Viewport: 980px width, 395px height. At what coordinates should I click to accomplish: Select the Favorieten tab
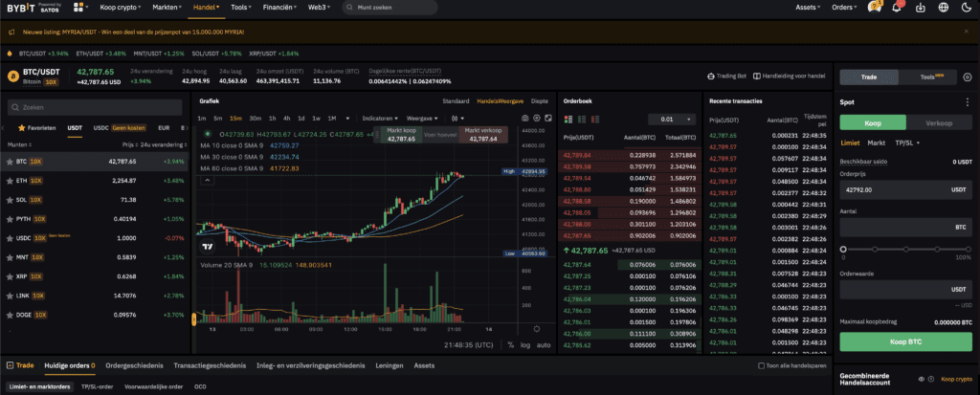(36, 127)
